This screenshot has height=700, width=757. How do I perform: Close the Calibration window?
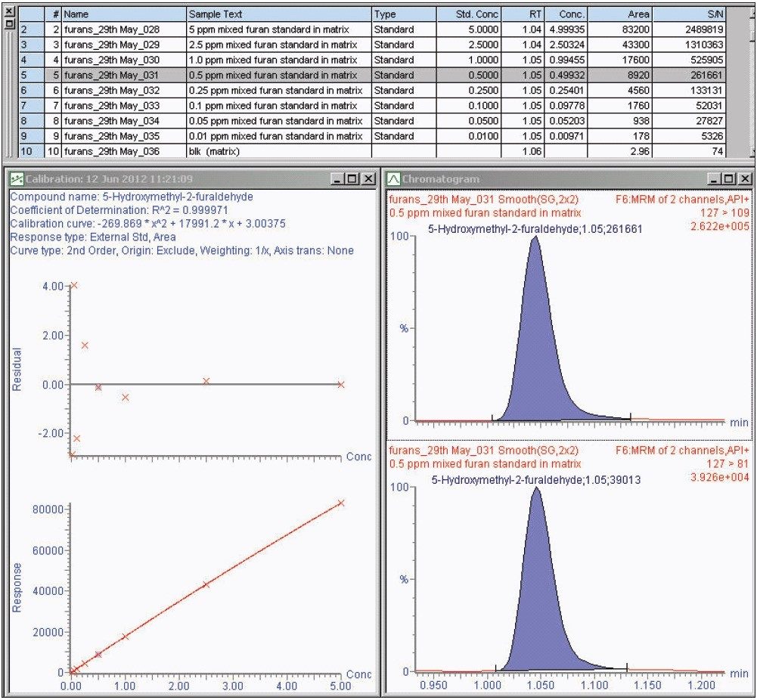(x=368, y=179)
